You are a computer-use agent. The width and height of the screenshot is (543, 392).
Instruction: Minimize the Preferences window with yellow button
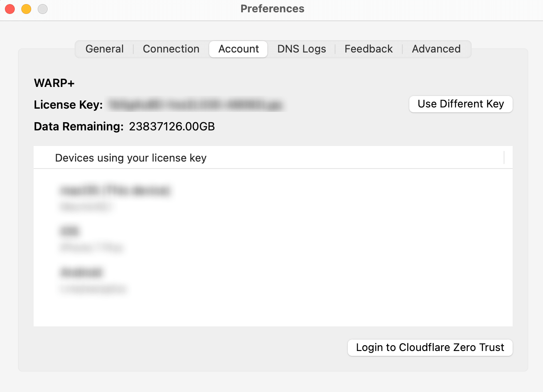pos(26,9)
